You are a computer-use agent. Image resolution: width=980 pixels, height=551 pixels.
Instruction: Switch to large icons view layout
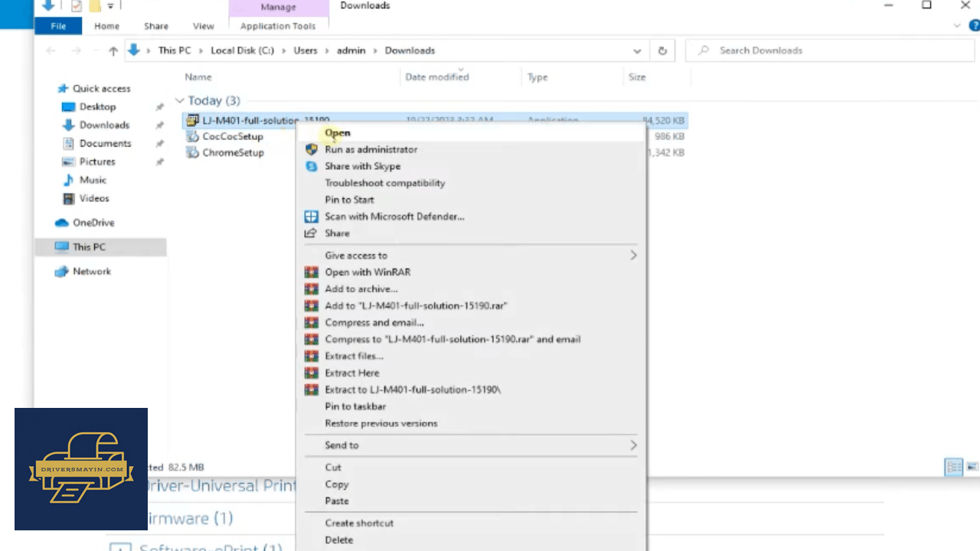972,467
